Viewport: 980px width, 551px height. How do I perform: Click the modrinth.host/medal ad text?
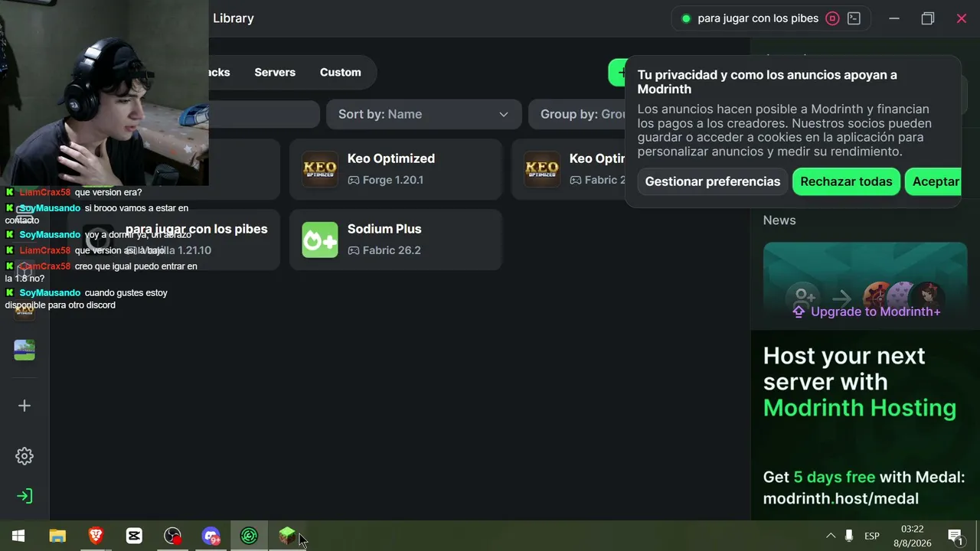tap(841, 499)
